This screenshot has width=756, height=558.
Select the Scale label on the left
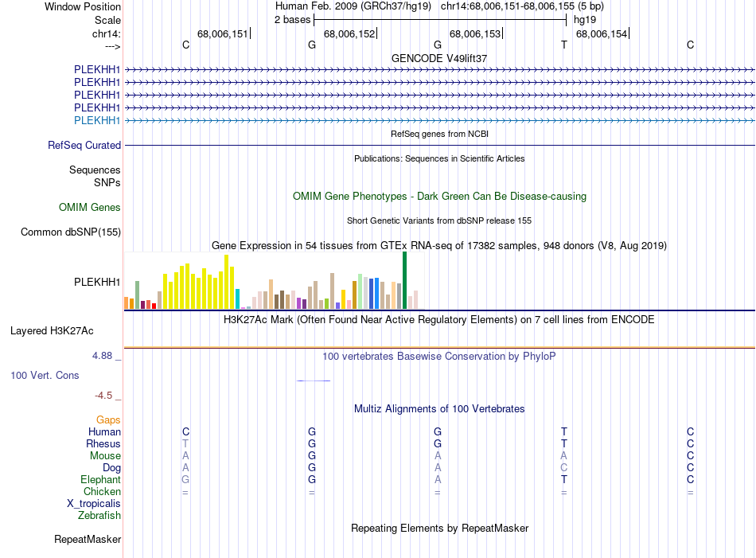click(x=107, y=20)
